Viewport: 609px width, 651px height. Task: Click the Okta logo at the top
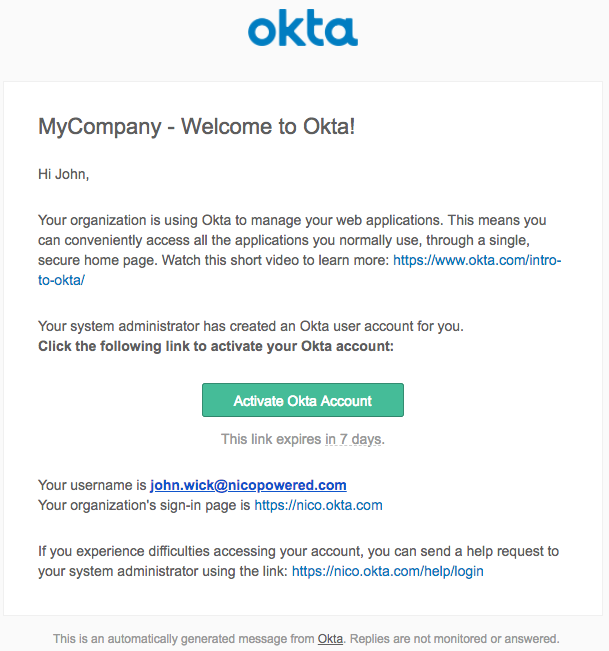[303, 30]
